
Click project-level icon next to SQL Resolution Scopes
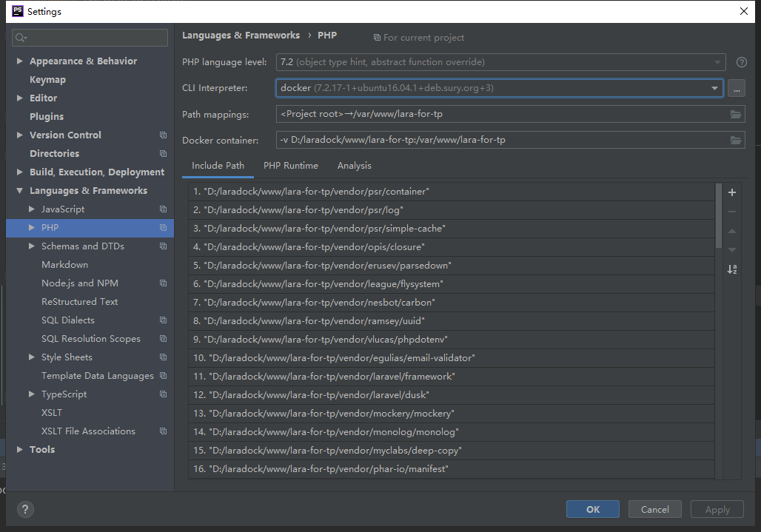pos(163,338)
